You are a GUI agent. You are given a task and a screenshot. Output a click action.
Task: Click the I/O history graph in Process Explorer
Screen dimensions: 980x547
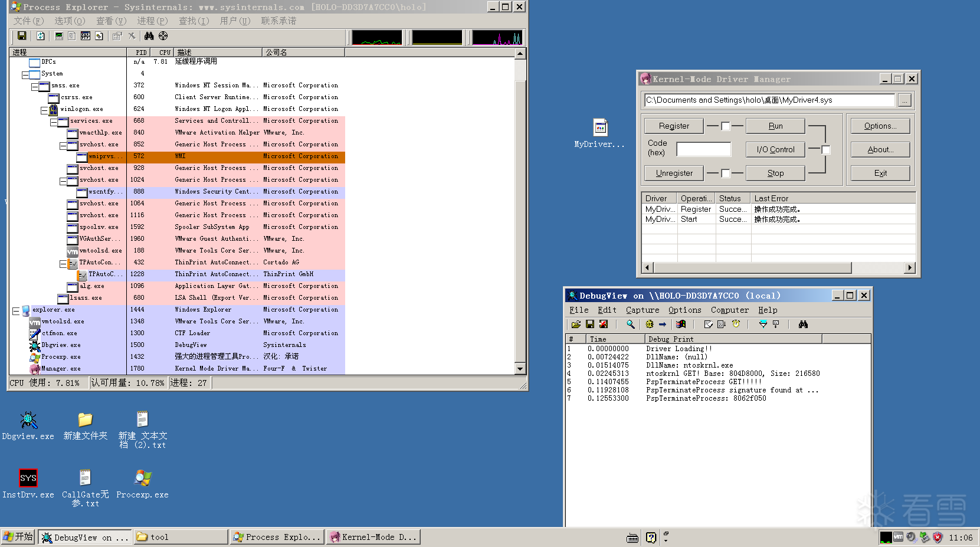point(497,37)
